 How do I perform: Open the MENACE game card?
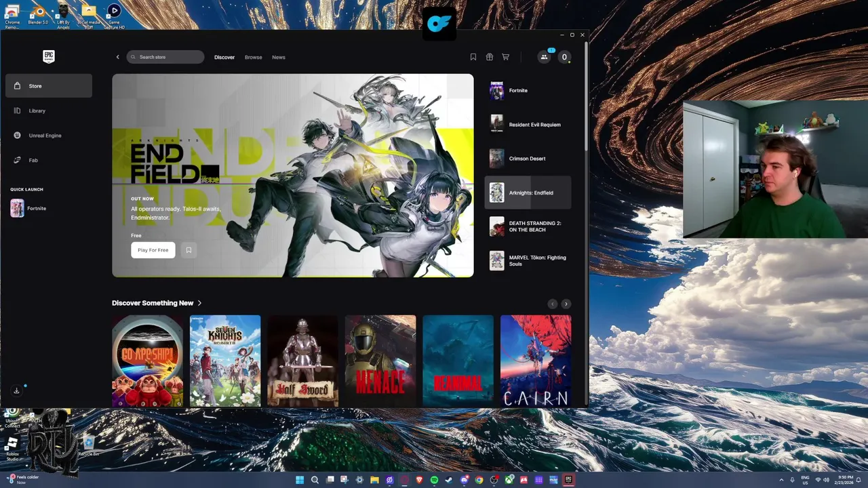click(x=380, y=361)
